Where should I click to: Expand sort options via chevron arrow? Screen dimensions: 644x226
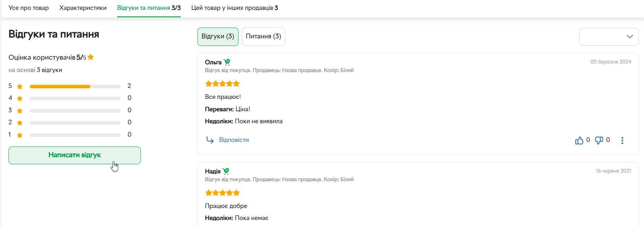tap(629, 37)
